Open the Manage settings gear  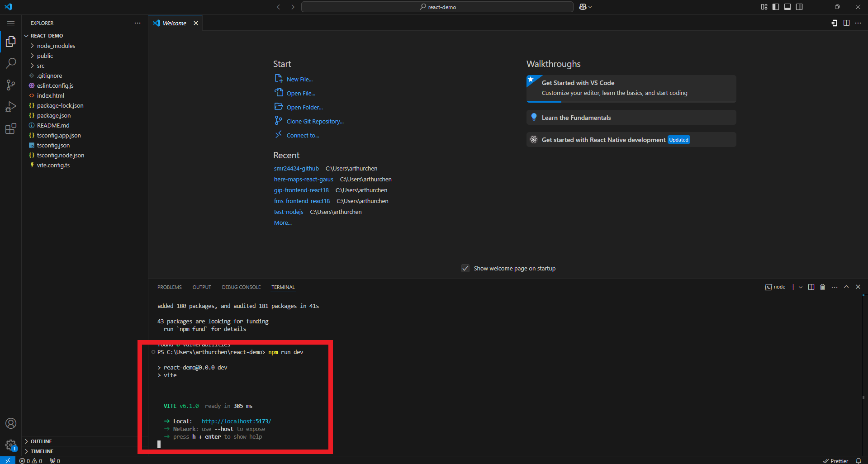pos(11,445)
